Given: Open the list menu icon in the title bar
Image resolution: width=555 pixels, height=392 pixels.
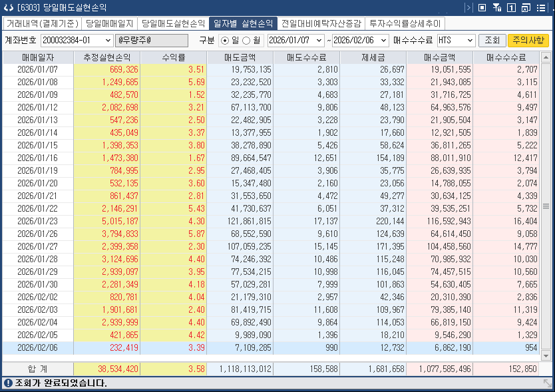Looking at the screenshot, I should (542, 7).
